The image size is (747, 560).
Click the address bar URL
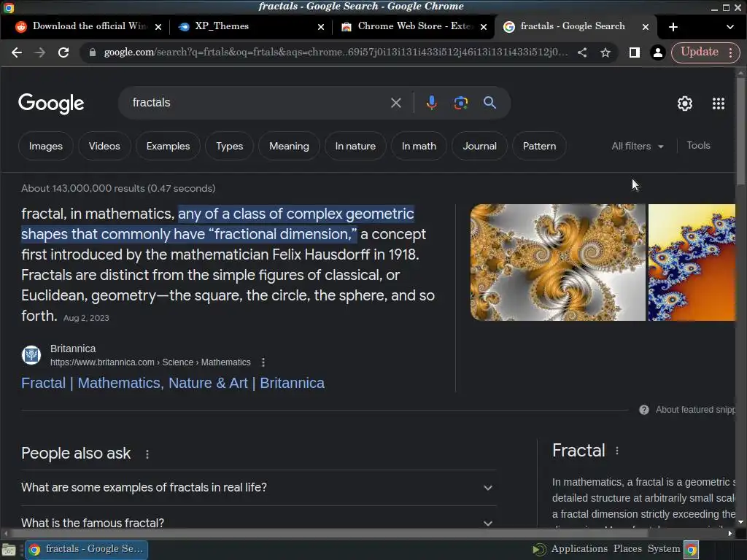pyautogui.click(x=336, y=52)
